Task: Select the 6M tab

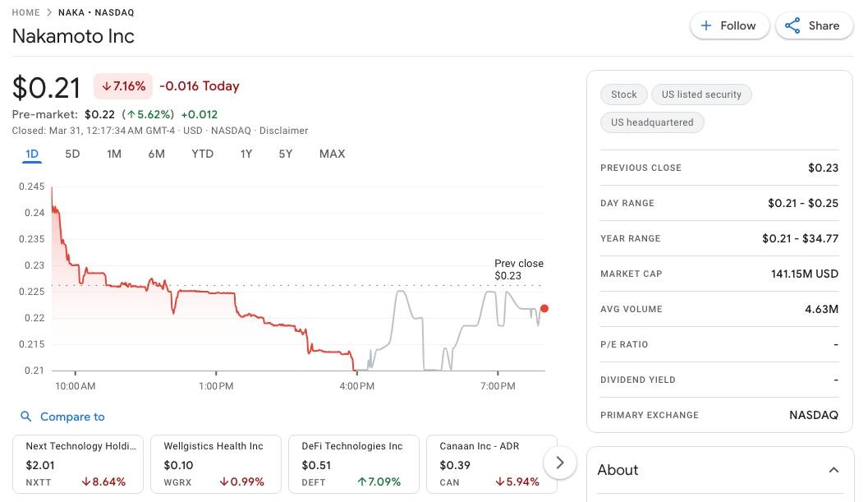Action: [156, 154]
